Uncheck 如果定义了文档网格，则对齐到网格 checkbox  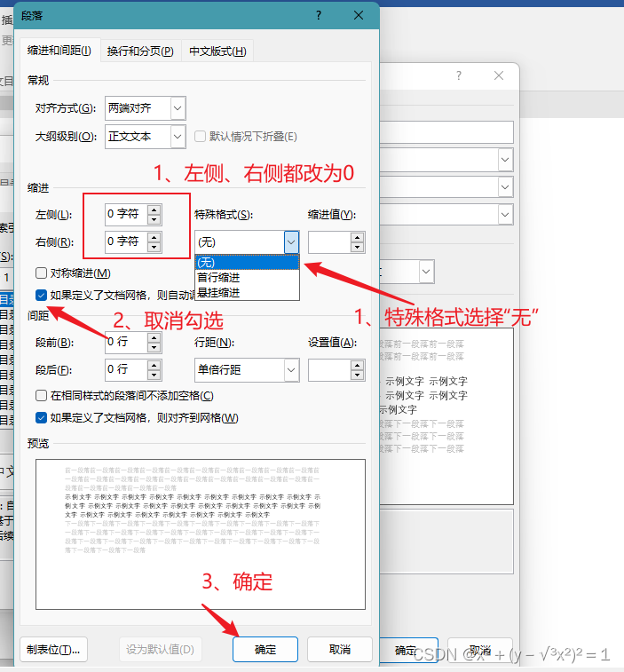[41, 418]
